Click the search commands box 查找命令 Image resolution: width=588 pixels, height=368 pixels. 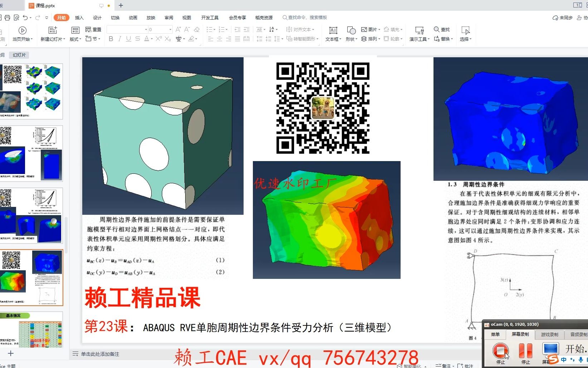click(304, 18)
